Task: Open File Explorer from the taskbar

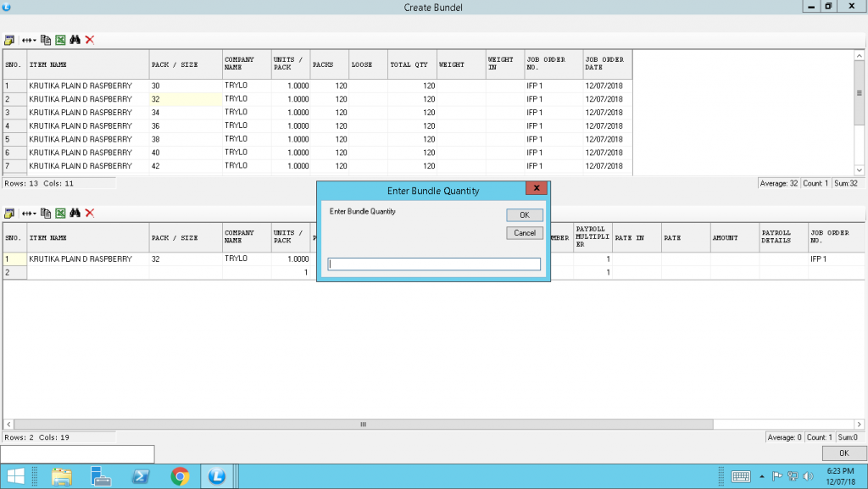Action: tap(62, 476)
